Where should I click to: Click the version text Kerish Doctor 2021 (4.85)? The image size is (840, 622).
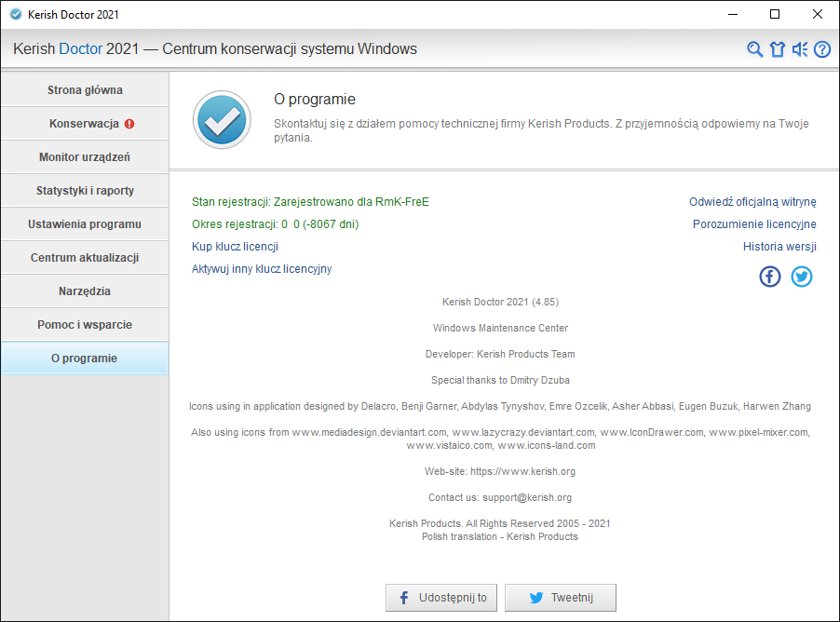point(500,303)
